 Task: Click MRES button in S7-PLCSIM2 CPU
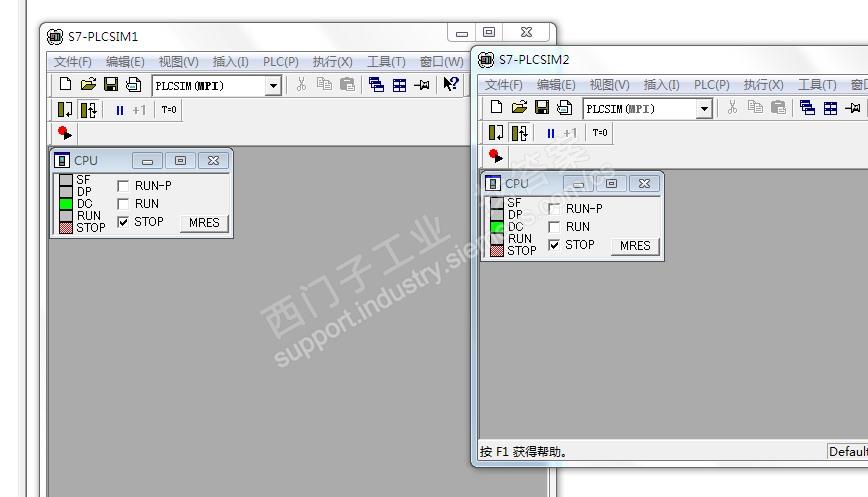(634, 246)
